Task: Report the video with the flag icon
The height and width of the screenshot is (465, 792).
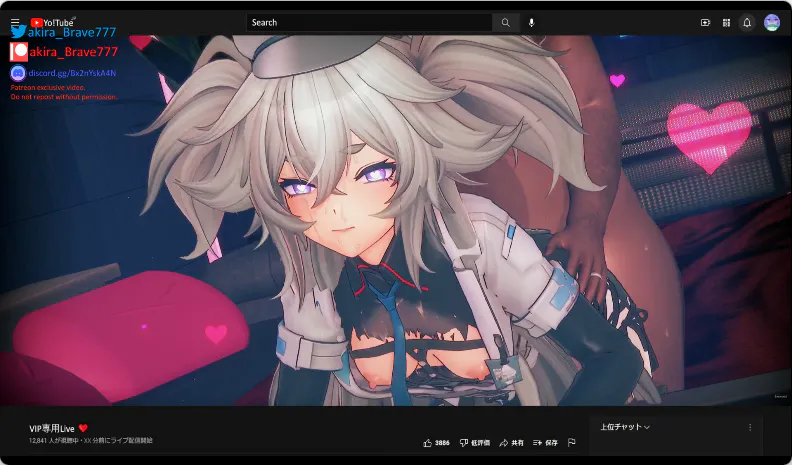Action: 572,442
